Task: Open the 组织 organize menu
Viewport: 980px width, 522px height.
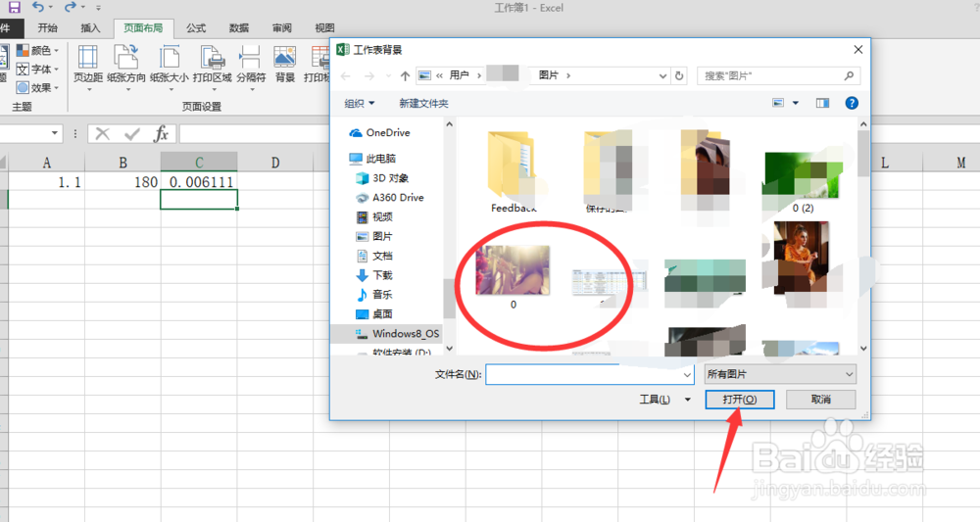Action: click(360, 103)
